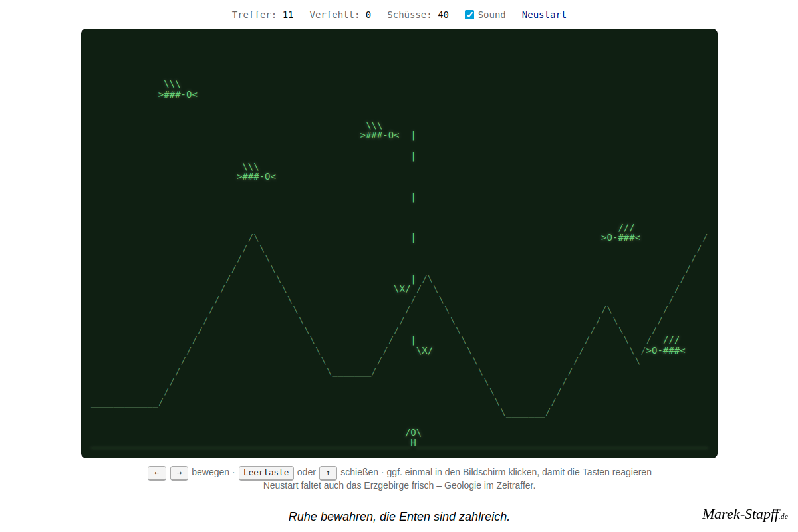Click the Verfehlt counter value 0
The image size is (798, 532).
tap(368, 15)
